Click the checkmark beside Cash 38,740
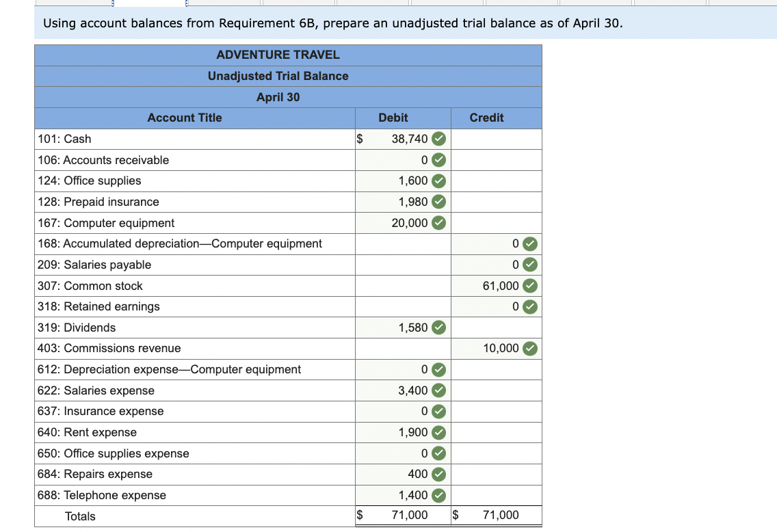777x532 pixels. [x=438, y=139]
